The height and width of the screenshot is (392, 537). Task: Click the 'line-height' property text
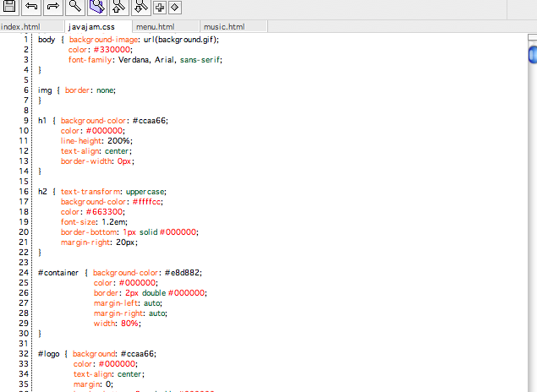click(x=81, y=141)
